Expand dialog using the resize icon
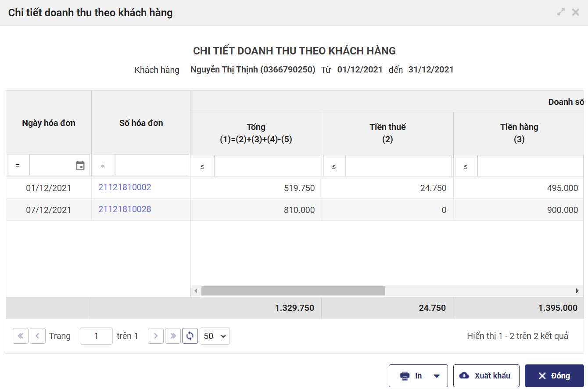This screenshot has height=389, width=588. point(561,12)
